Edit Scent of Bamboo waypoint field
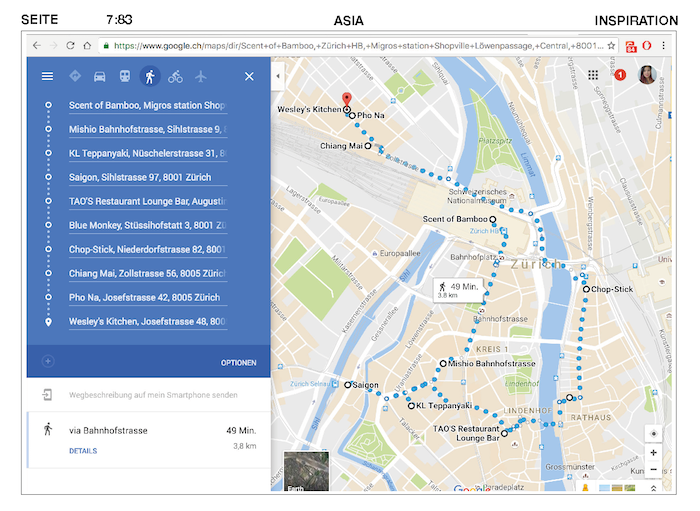 148,105
